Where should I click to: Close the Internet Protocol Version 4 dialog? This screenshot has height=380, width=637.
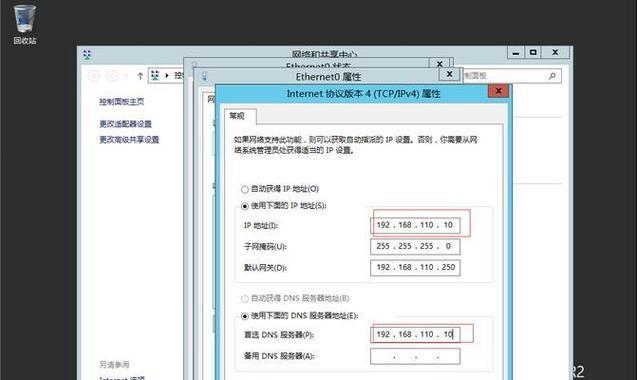[498, 91]
